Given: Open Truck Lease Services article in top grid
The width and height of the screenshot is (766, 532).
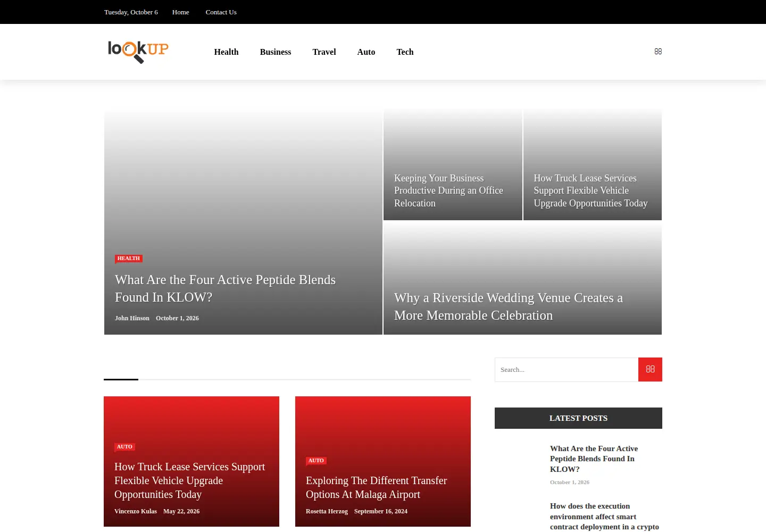Looking at the screenshot, I should pos(590,190).
